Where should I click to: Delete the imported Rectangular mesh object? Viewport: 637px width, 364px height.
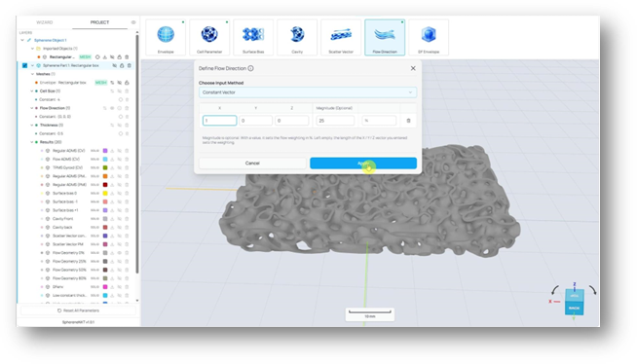[x=127, y=56]
